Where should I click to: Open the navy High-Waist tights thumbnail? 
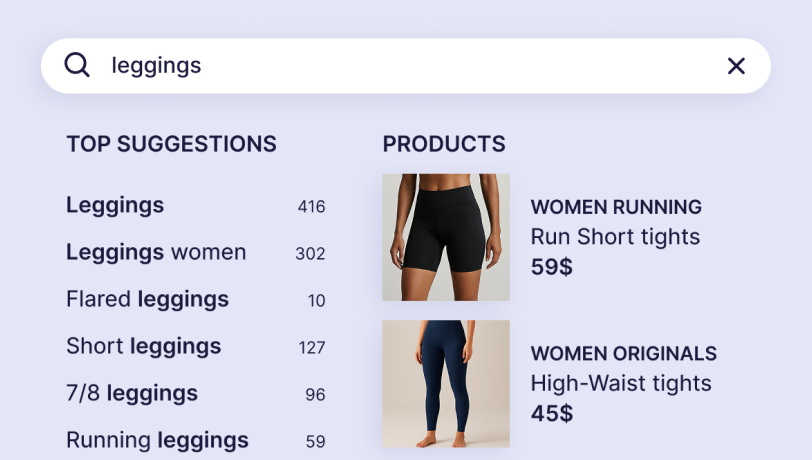click(x=446, y=383)
